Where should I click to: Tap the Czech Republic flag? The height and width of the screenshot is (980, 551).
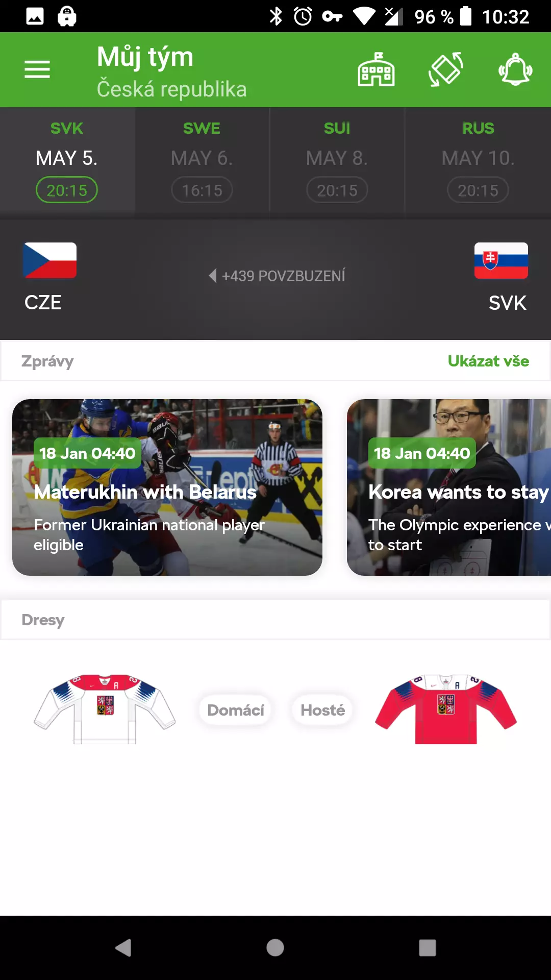click(x=50, y=260)
